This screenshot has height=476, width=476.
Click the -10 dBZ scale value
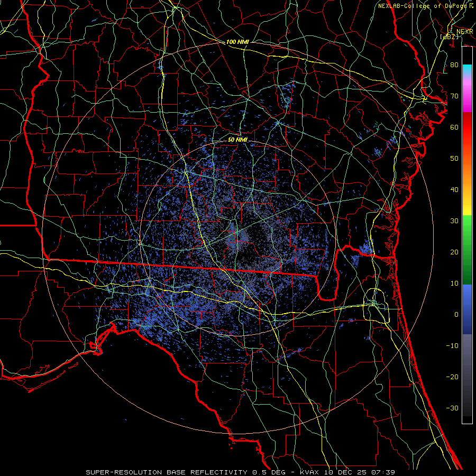click(x=452, y=346)
